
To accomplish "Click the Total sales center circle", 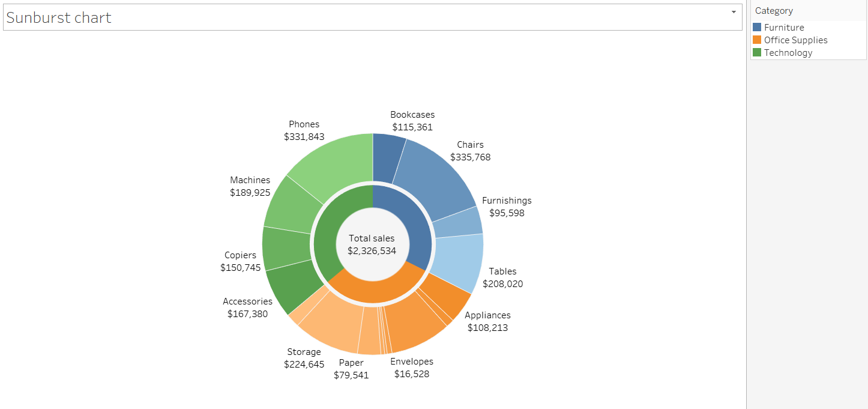I will click(x=371, y=244).
